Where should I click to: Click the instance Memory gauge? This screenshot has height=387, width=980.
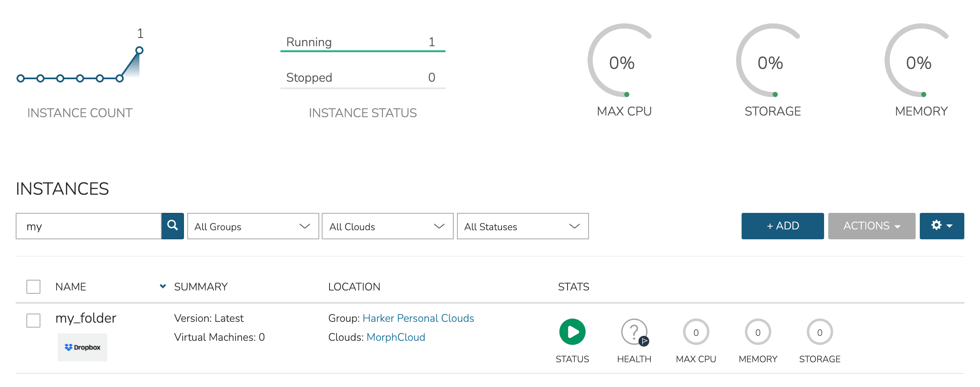[758, 332]
